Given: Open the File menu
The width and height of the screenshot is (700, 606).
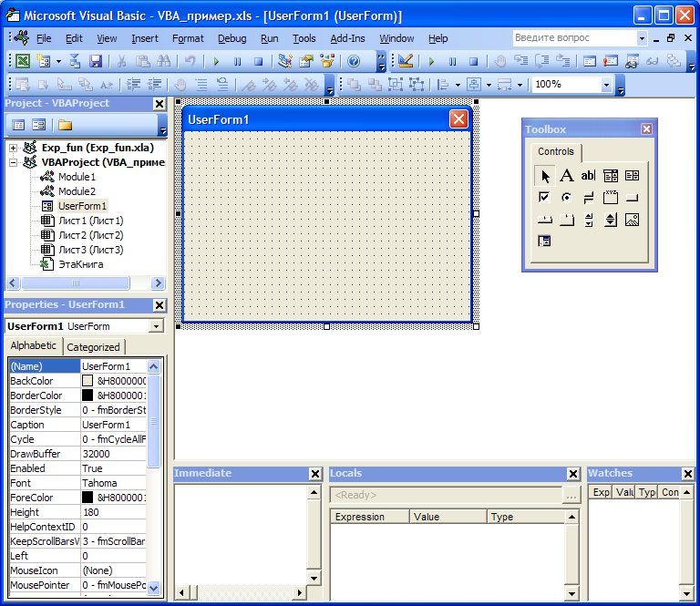Looking at the screenshot, I should pos(44,38).
